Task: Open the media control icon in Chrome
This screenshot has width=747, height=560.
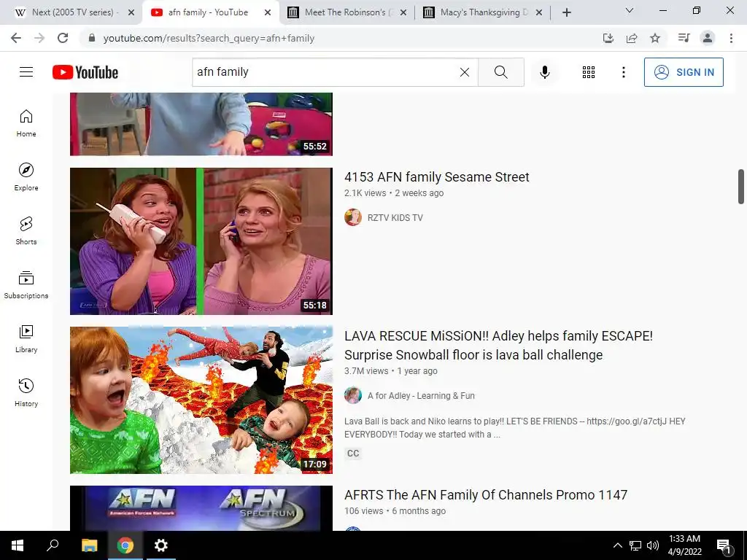Action: coord(684,38)
